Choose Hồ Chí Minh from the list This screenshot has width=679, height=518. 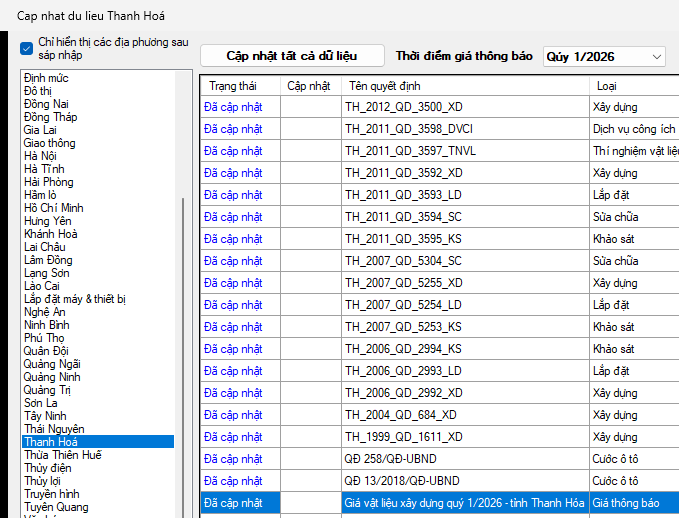[x=54, y=208]
